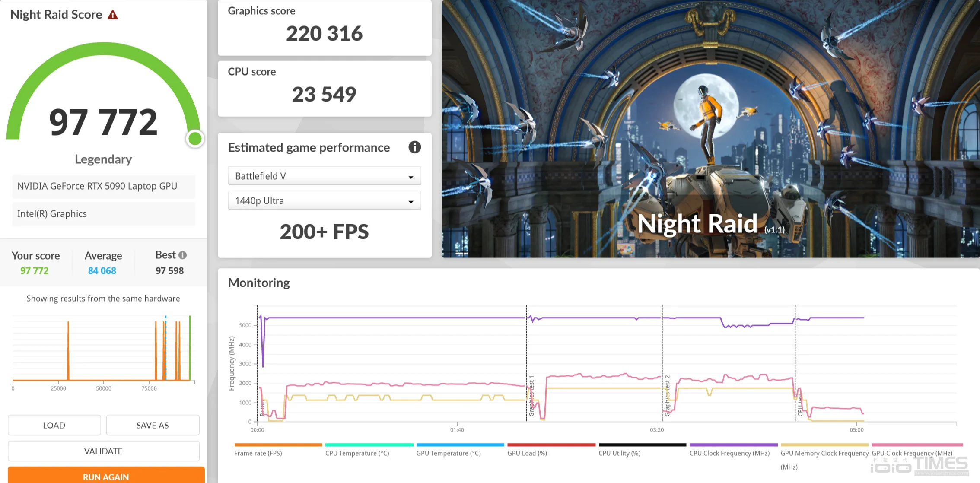This screenshot has width=980, height=483.
Task: Click the Legendary rating label
Action: (103, 159)
